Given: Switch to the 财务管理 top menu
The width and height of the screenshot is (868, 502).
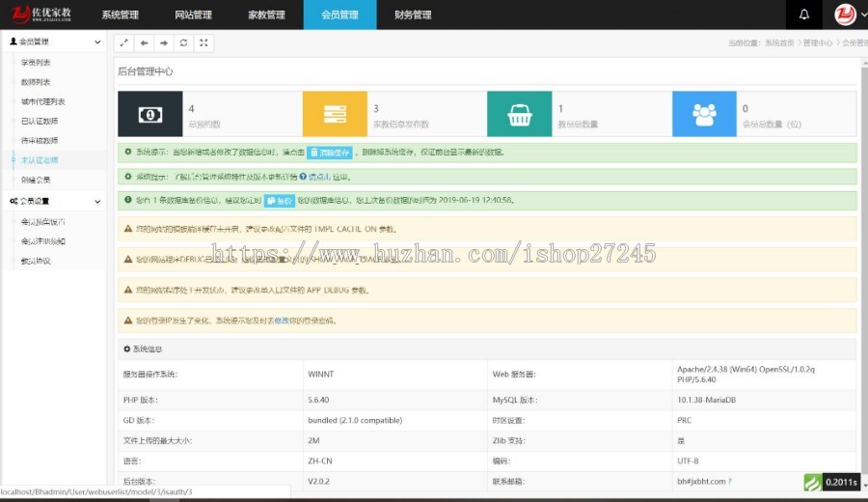Looking at the screenshot, I should (x=413, y=14).
